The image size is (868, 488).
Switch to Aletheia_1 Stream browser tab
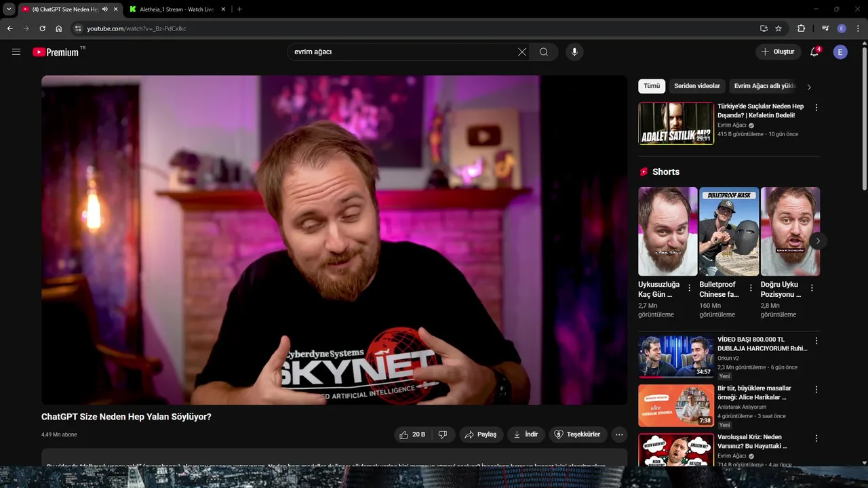click(178, 9)
